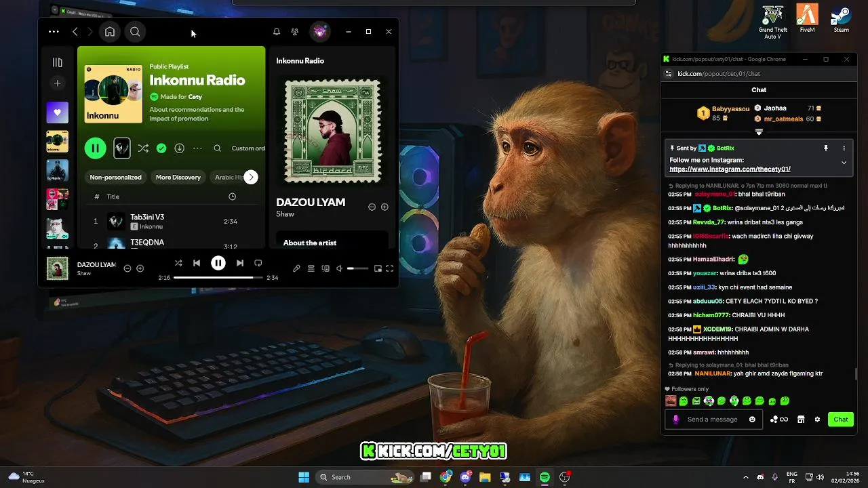Select the More Discovery filter chip

[x=178, y=177]
